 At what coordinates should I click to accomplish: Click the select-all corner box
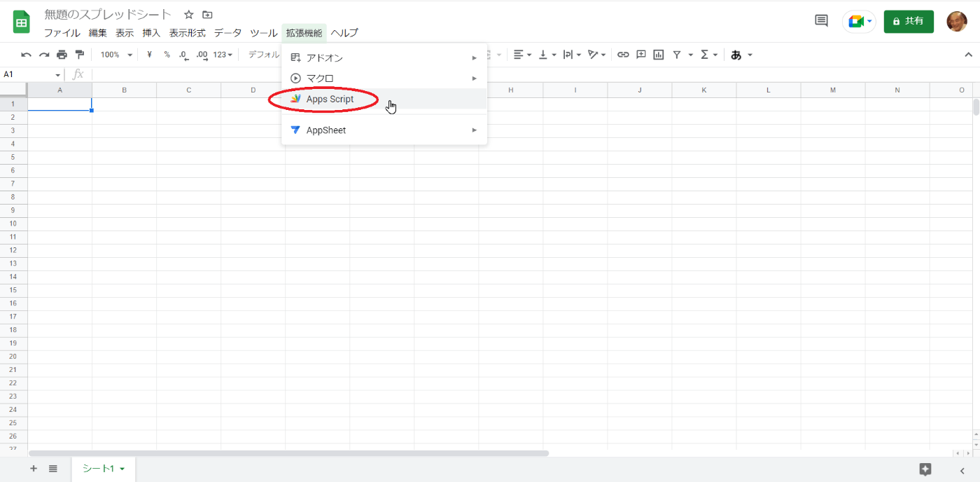coord(13,90)
